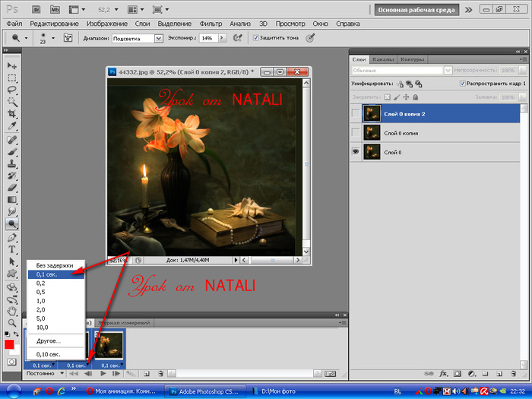This screenshot has width=532, height=399.
Task: Toggle lock image pixels brush icon
Action: [397, 97]
